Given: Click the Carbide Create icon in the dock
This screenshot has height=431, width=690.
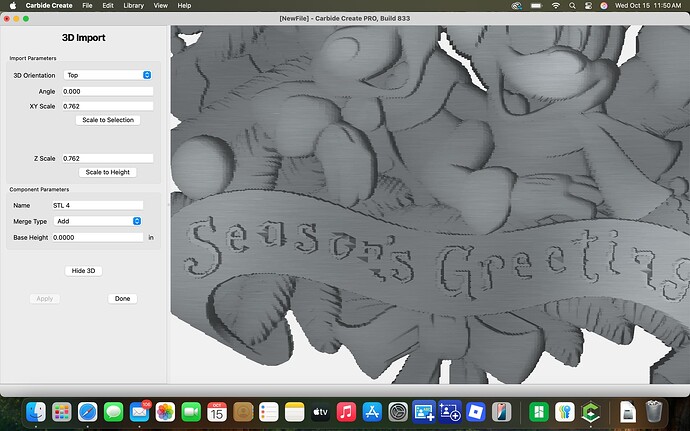Looking at the screenshot, I should coord(591,413).
